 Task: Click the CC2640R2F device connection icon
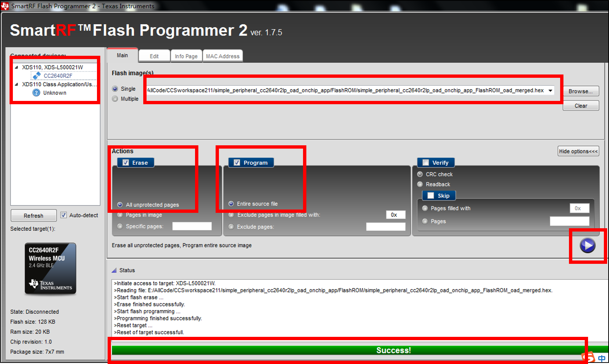coord(37,76)
